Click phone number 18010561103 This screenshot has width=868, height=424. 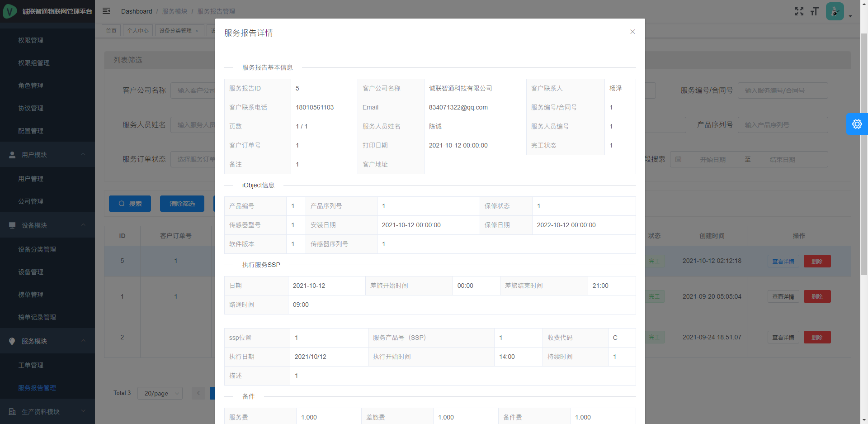coord(315,107)
